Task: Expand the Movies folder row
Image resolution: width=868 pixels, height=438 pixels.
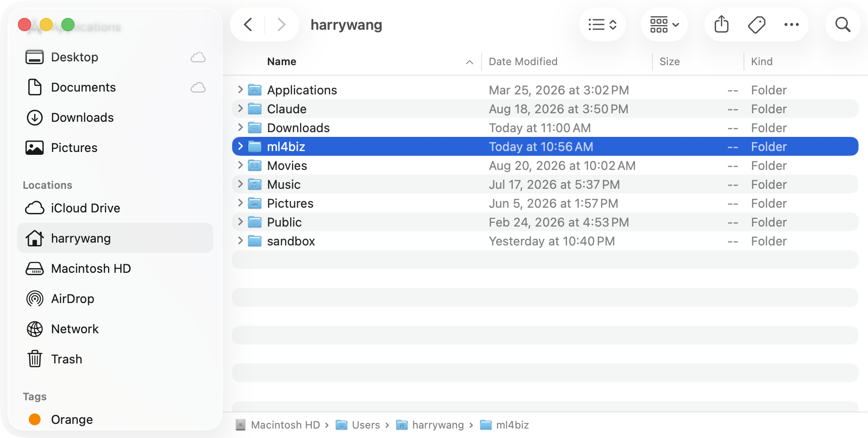Action: [x=241, y=165]
